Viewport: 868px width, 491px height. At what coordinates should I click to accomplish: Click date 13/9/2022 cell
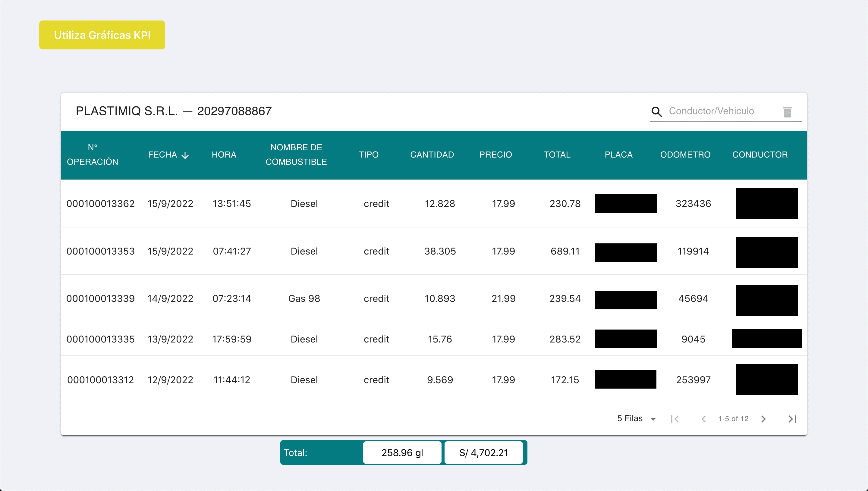[170, 339]
